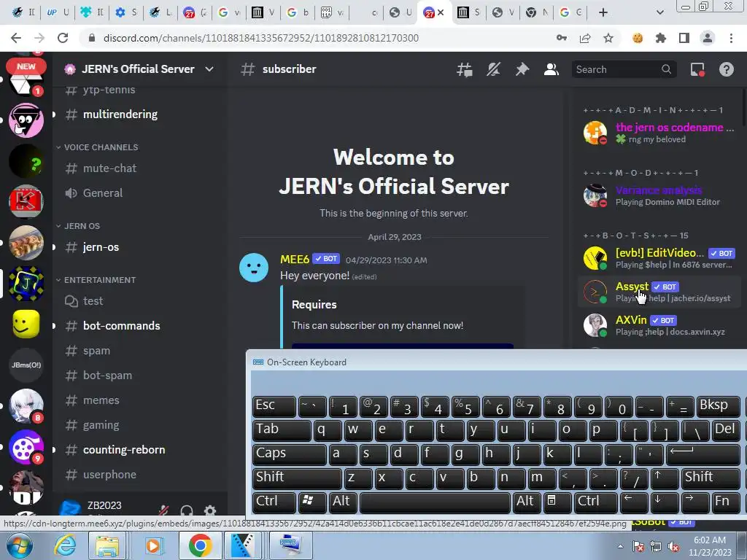Open the Discord help question mark icon
Viewport: 747px width, 560px height.
pyautogui.click(x=726, y=69)
